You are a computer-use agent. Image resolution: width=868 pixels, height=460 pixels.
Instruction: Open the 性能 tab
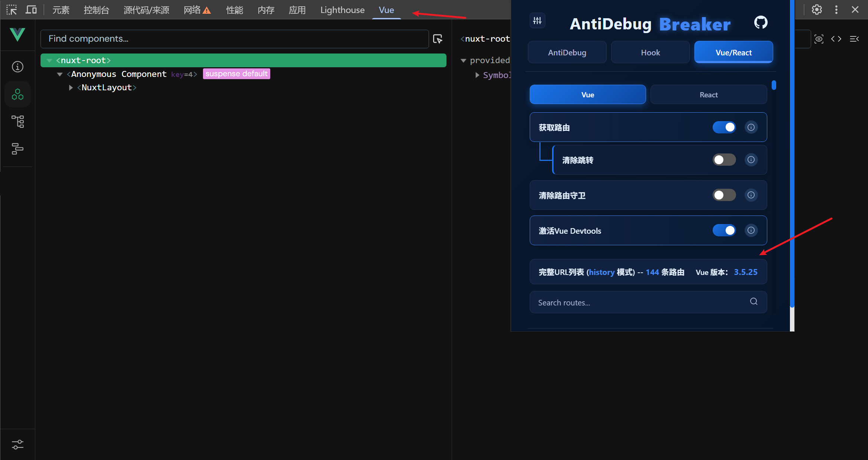235,10
